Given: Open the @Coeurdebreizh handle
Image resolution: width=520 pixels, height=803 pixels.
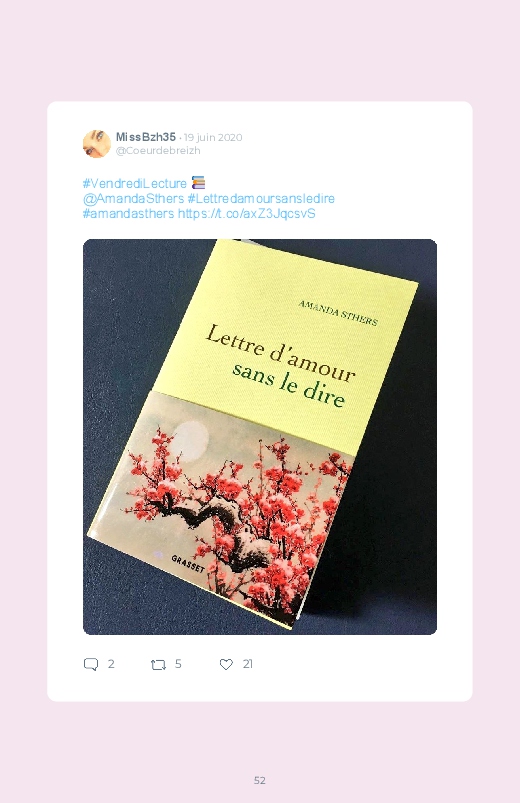Looking at the screenshot, I should [x=158, y=151].
